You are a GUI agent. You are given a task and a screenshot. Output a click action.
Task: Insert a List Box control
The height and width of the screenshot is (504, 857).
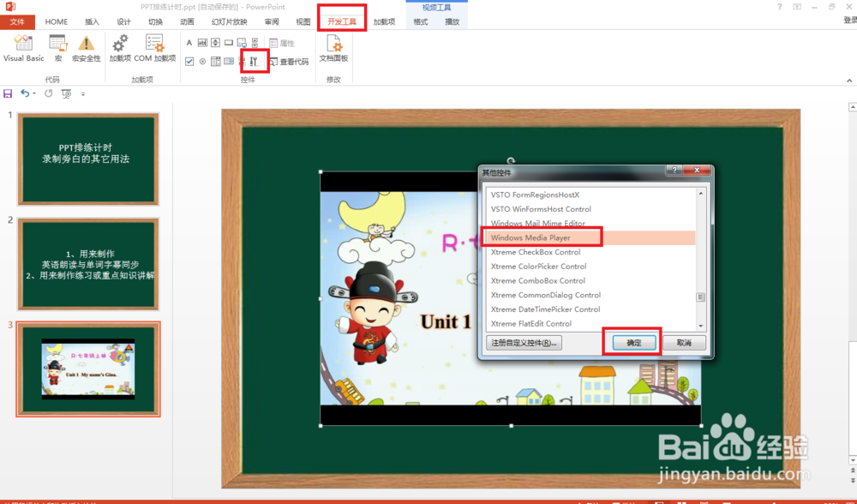(215, 61)
